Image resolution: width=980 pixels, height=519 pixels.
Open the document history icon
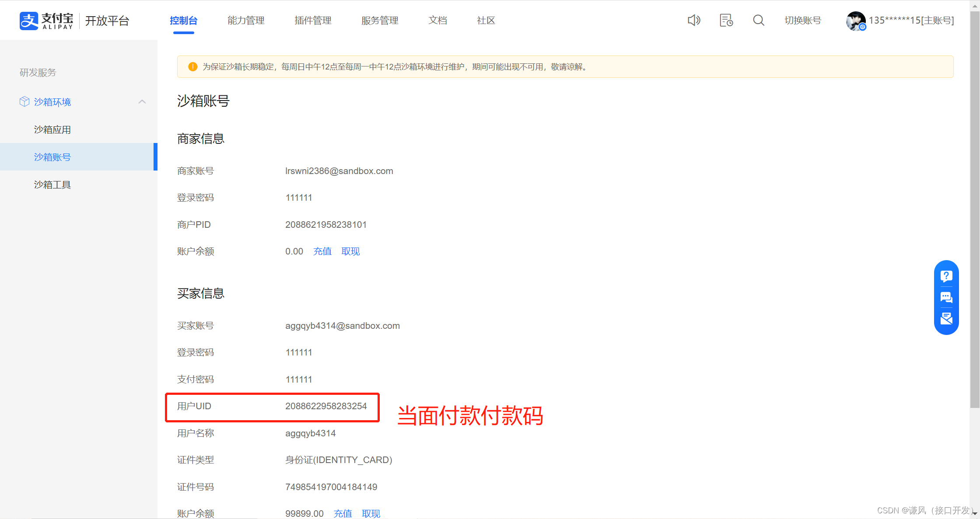point(726,20)
